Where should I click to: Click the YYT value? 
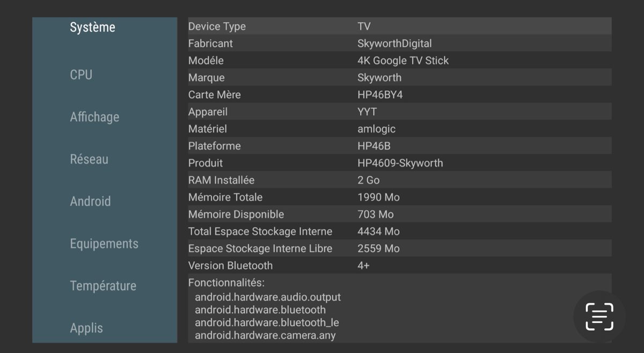(x=367, y=112)
